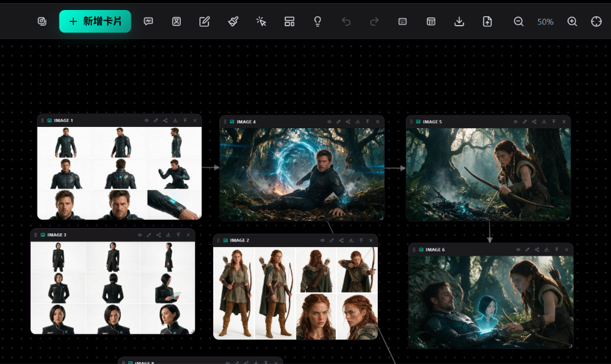This screenshot has width=611, height=364.
Task: Click the stacked squares icon left of 新增卡片
Action: pyautogui.click(x=42, y=21)
